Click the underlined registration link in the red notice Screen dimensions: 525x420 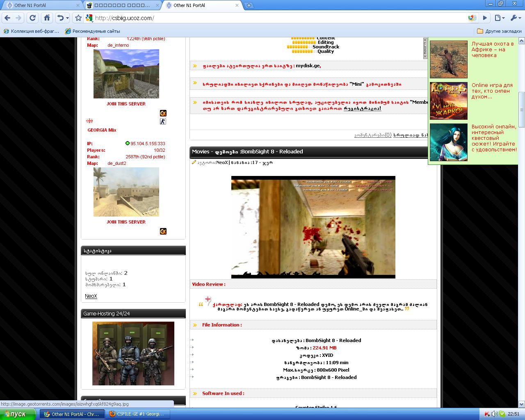[363, 108]
